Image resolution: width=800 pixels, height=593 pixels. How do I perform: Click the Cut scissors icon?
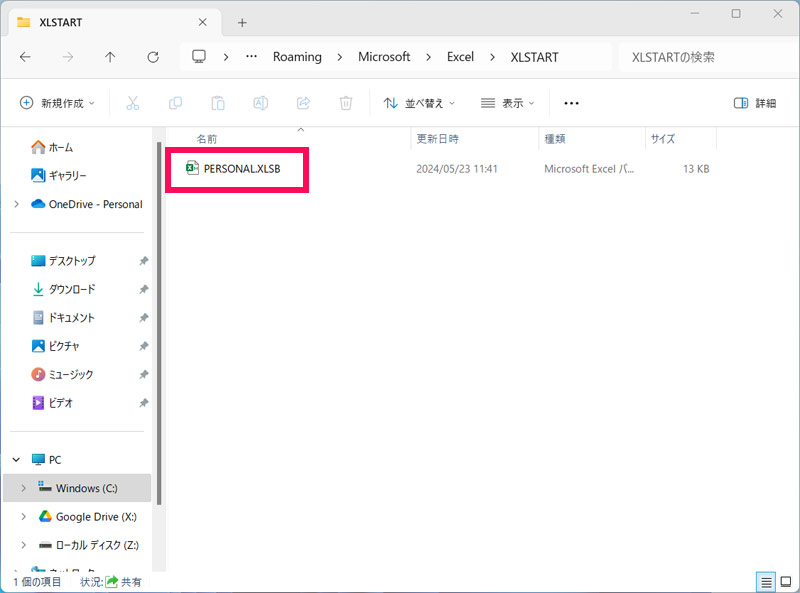click(x=132, y=103)
